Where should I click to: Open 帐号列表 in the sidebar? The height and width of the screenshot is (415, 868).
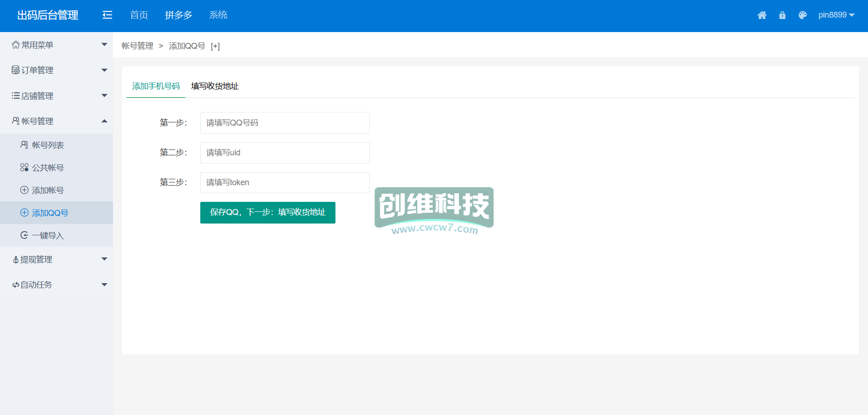click(x=48, y=145)
